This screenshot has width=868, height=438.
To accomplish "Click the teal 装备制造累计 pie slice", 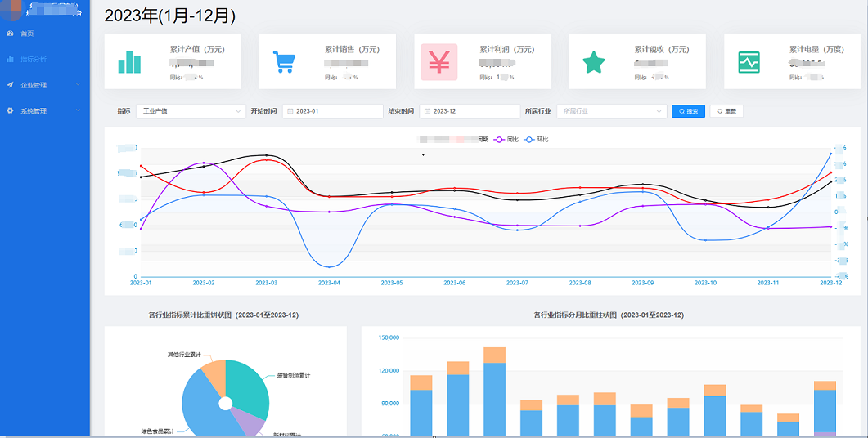I will pyautogui.click(x=245, y=382).
